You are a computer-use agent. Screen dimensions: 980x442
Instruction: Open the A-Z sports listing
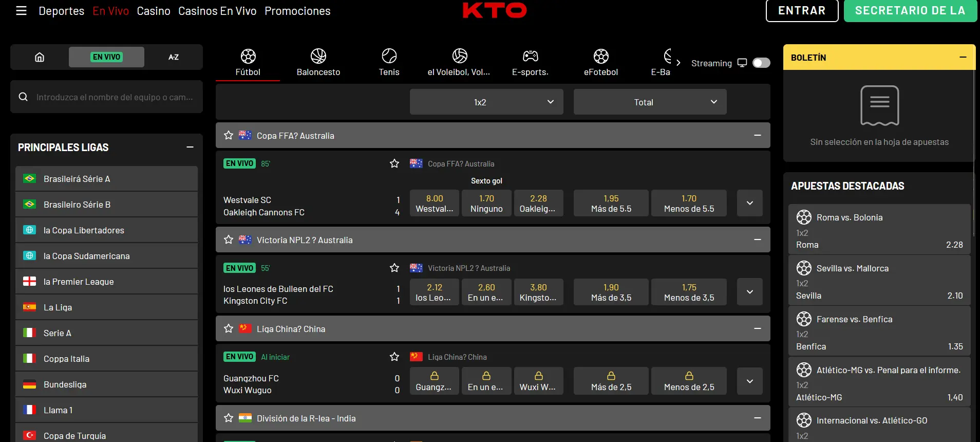[x=174, y=57]
